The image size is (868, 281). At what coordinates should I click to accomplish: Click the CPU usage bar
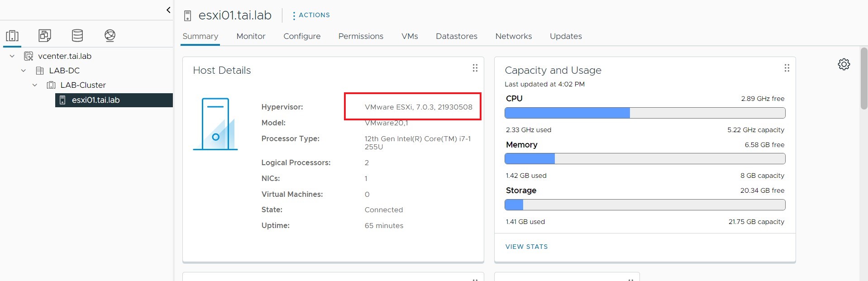click(645, 113)
